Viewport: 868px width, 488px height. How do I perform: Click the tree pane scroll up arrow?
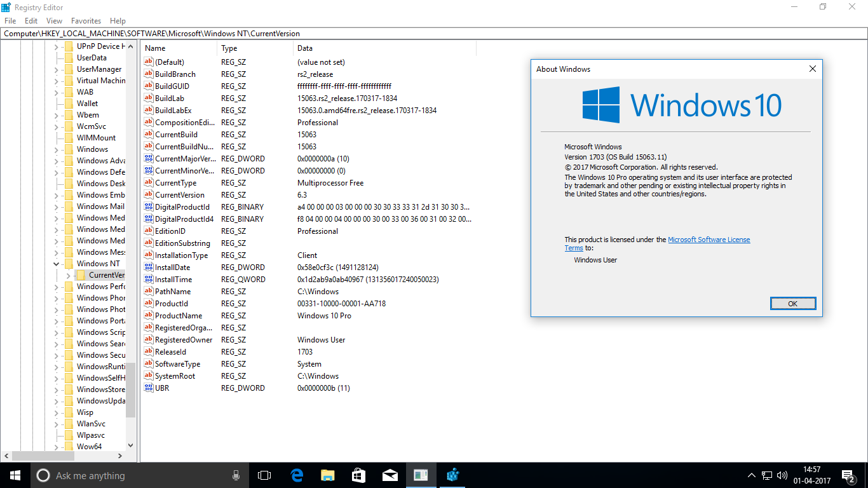point(131,46)
